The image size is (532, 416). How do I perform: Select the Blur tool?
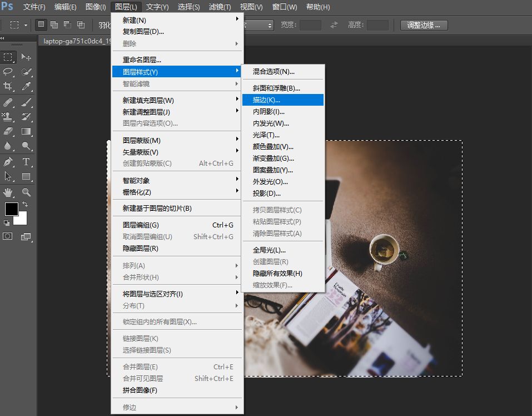8,146
